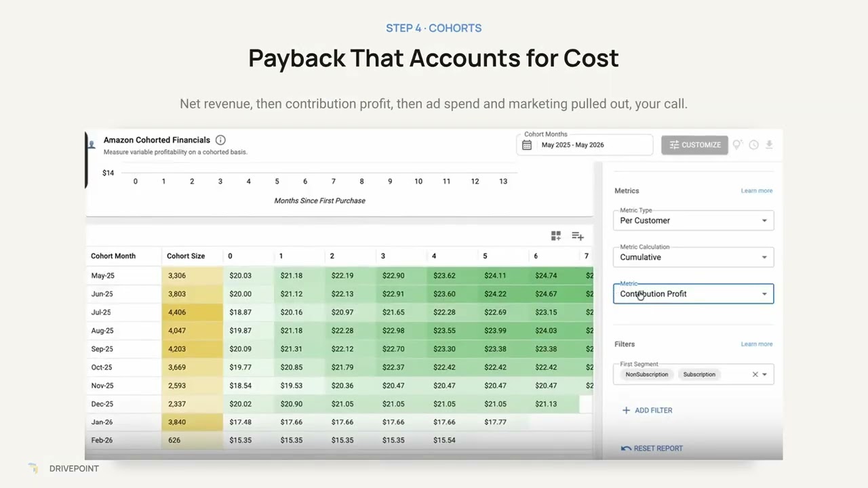This screenshot has height=488, width=868.
Task: Click ADD FILTER
Action: 647,410
